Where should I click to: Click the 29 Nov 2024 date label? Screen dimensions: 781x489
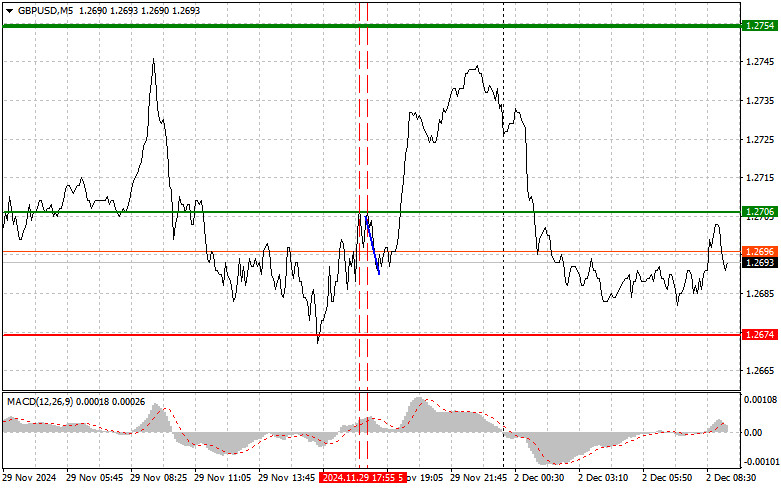click(x=29, y=478)
